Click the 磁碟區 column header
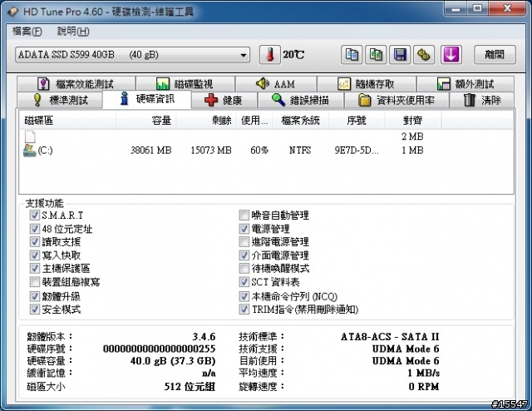This screenshot has height=411, width=532. point(67,121)
